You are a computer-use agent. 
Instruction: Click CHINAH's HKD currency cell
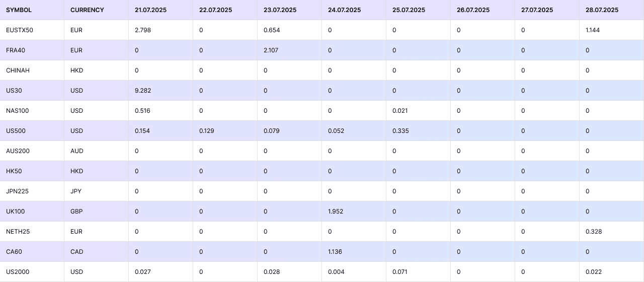coord(97,70)
